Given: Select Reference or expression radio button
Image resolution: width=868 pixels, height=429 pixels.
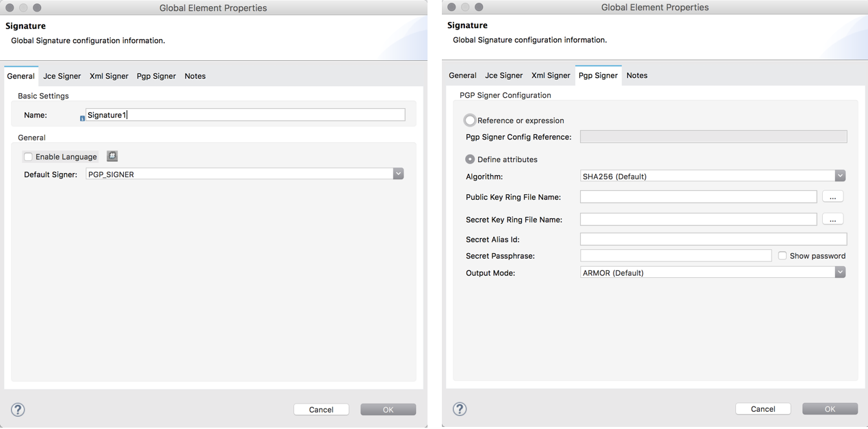Looking at the screenshot, I should point(470,120).
